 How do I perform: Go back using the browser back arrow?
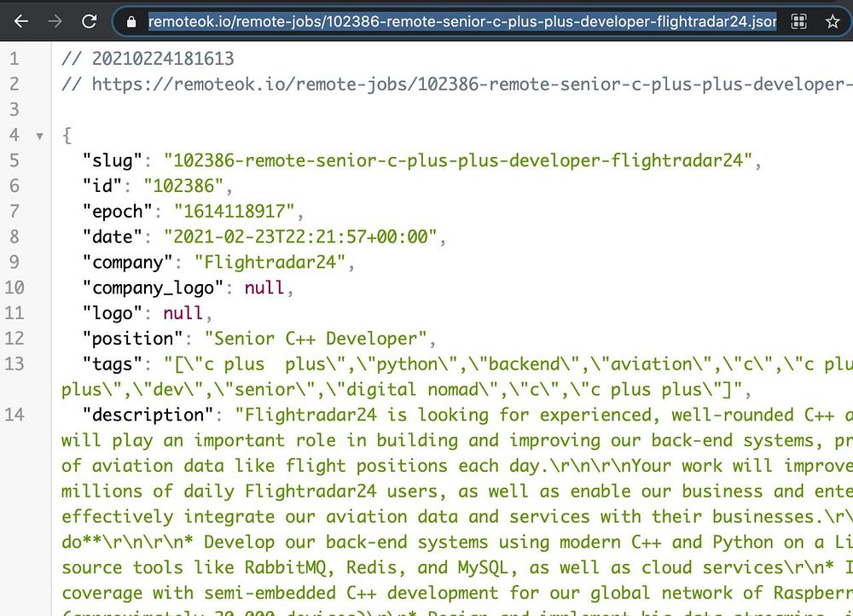(20, 22)
